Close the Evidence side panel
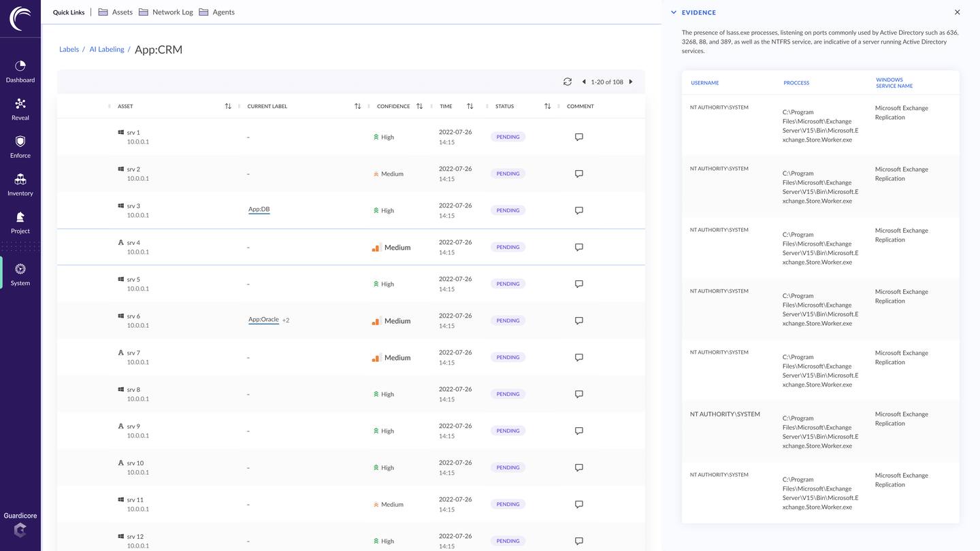The height and width of the screenshot is (551, 980). pos(957,12)
